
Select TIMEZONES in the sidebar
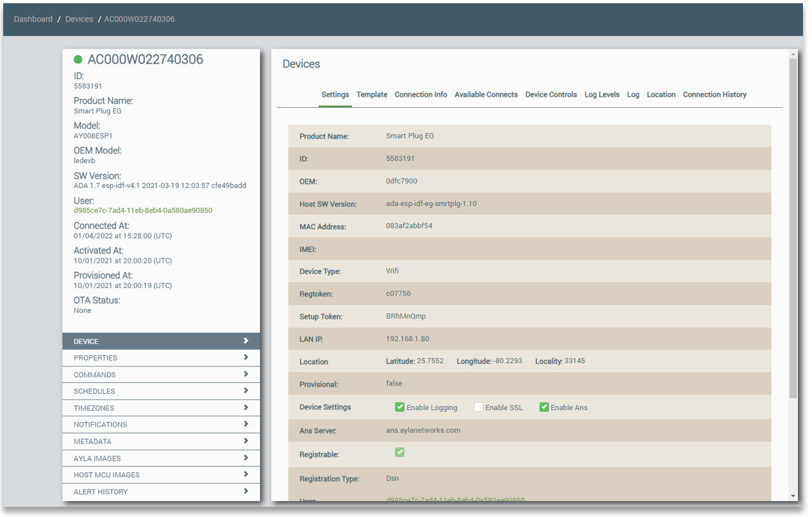162,408
